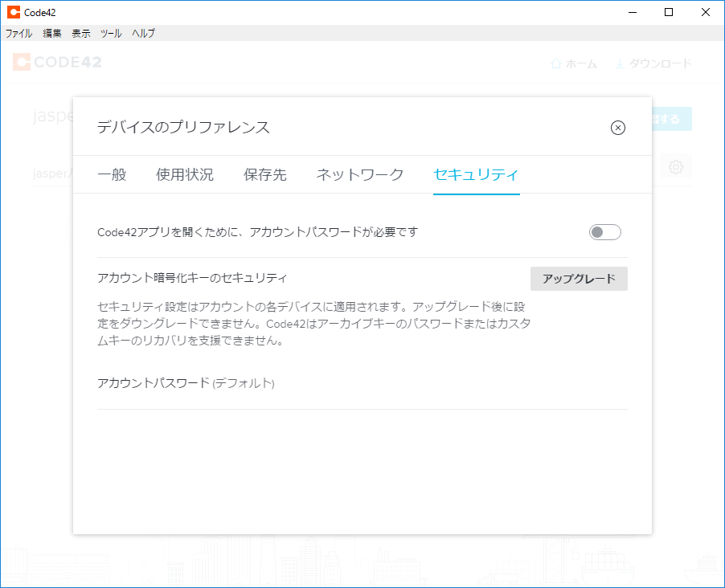Open the ヘルプ menu
Screen dimensions: 725x588
143,33
